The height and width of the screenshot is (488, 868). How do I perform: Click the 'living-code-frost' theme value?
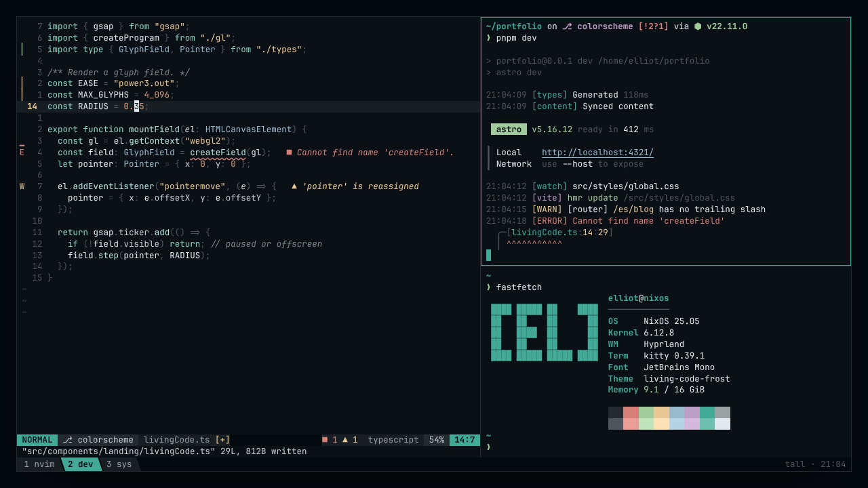(687, 379)
